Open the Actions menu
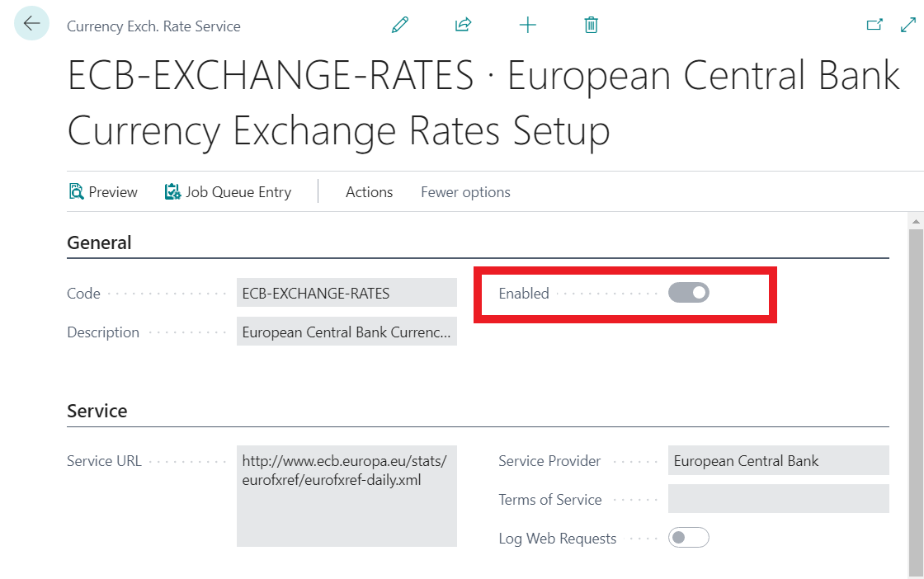Screen dimensions: 924x579 [369, 192]
